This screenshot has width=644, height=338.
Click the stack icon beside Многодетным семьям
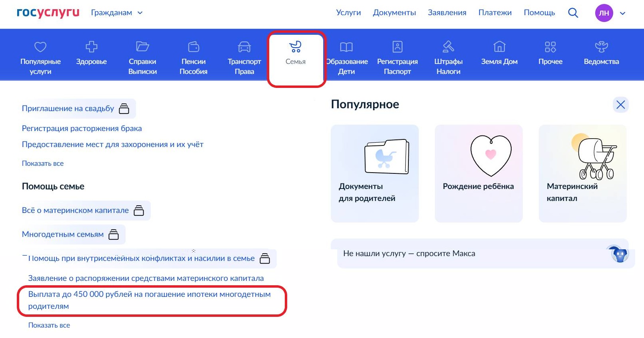click(114, 235)
